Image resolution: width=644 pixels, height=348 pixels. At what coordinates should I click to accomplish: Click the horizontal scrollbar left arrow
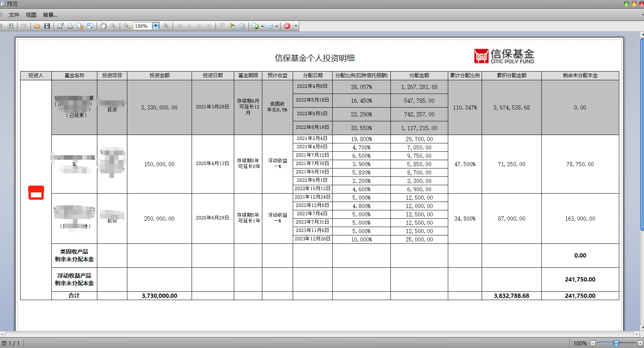(3, 334)
